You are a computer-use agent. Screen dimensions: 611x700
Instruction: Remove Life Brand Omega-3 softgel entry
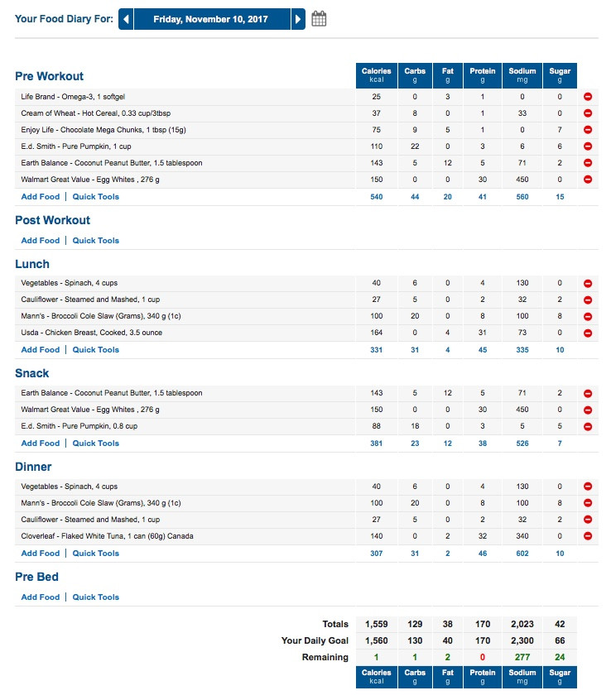coord(588,97)
